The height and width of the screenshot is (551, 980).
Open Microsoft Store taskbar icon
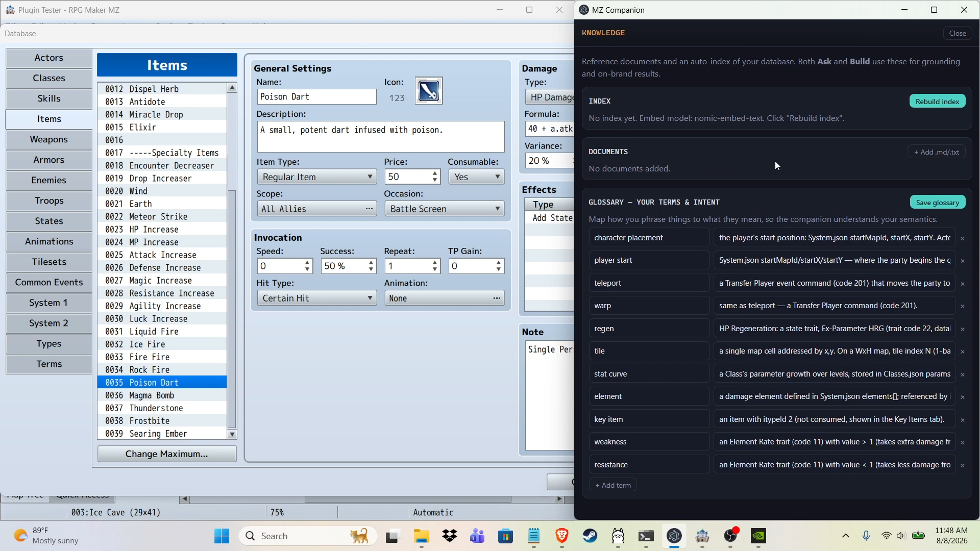click(x=506, y=536)
